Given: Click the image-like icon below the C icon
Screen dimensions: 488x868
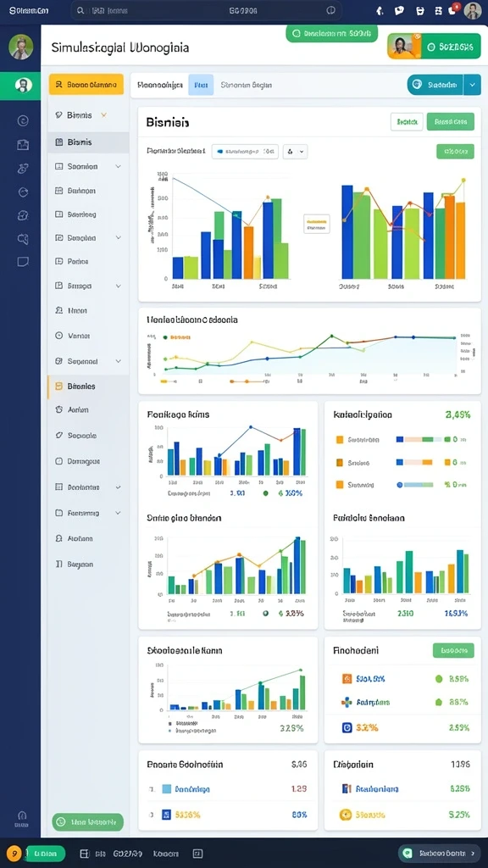Looking at the screenshot, I should coord(23,144).
